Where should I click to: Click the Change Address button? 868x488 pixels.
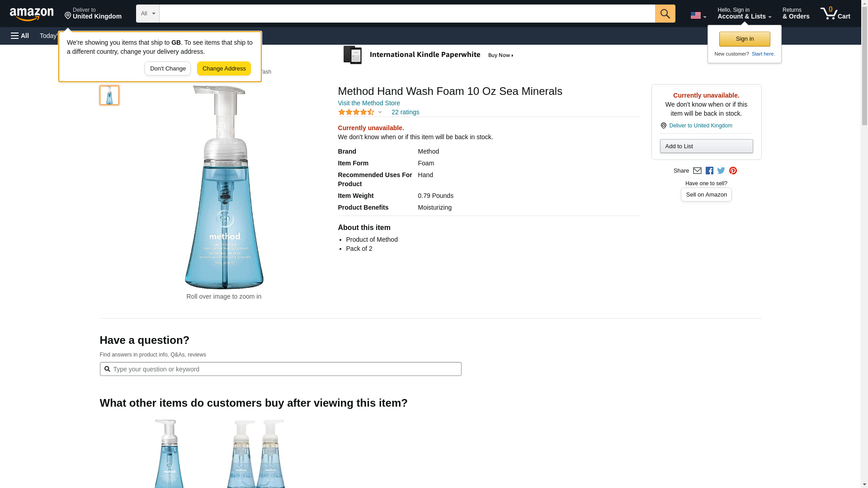pyautogui.click(x=224, y=69)
